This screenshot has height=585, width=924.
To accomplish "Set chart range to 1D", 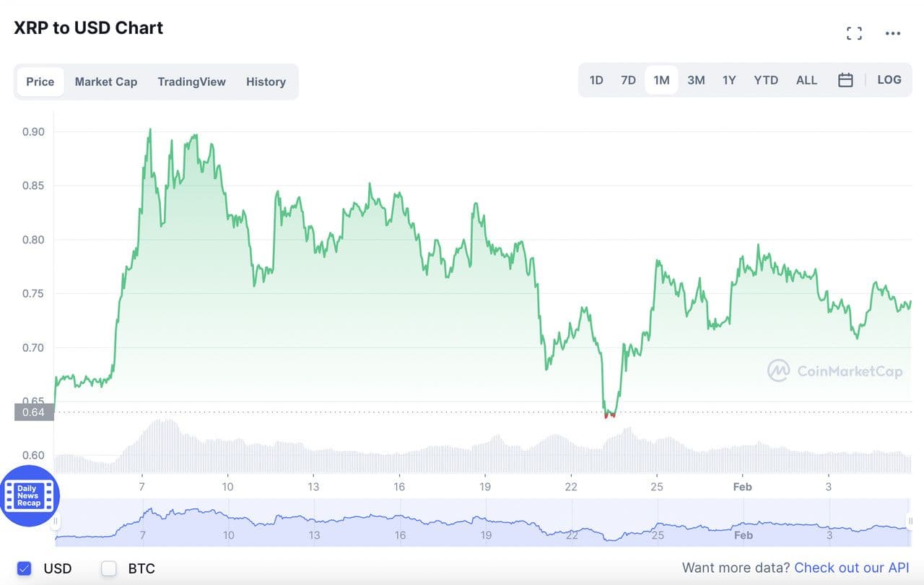I will [x=596, y=80].
